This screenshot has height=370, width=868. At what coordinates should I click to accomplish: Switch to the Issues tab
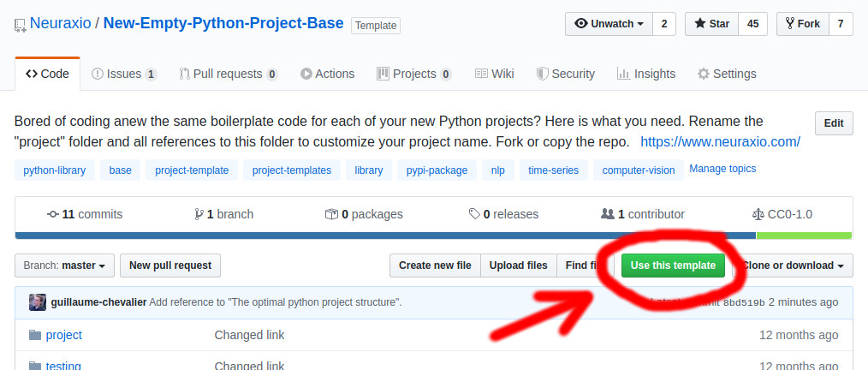point(123,74)
